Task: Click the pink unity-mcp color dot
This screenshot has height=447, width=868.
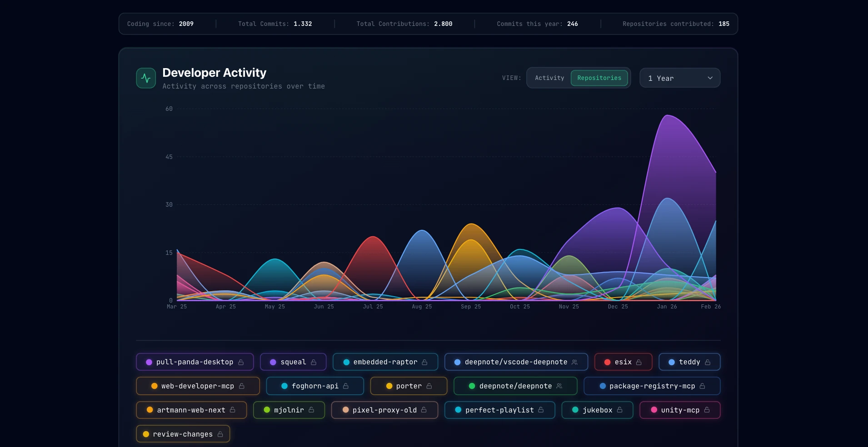Action: (x=654, y=410)
